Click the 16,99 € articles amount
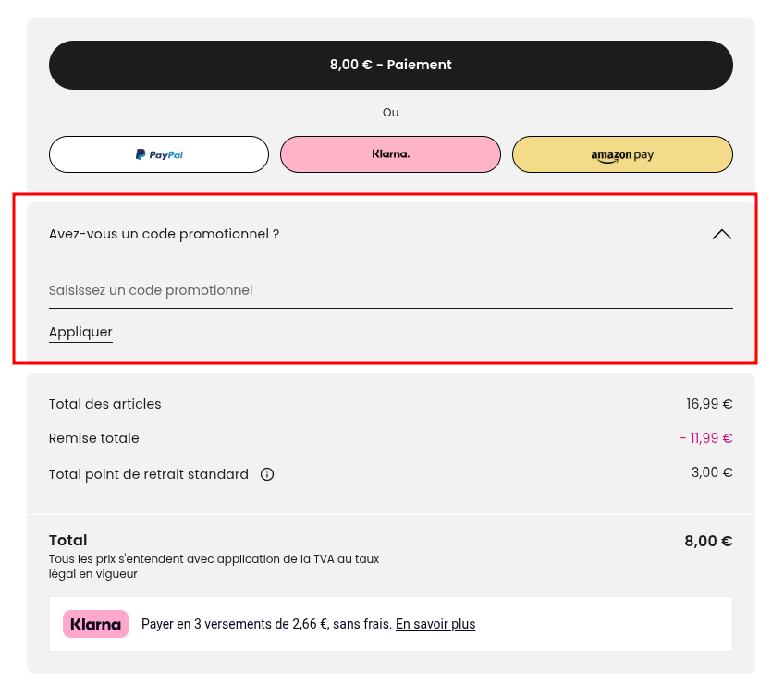Image resolution: width=784 pixels, height=697 pixels. [x=709, y=404]
